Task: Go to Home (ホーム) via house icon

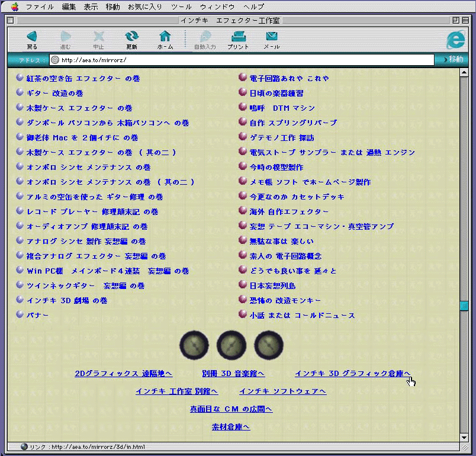Action: click(165, 37)
